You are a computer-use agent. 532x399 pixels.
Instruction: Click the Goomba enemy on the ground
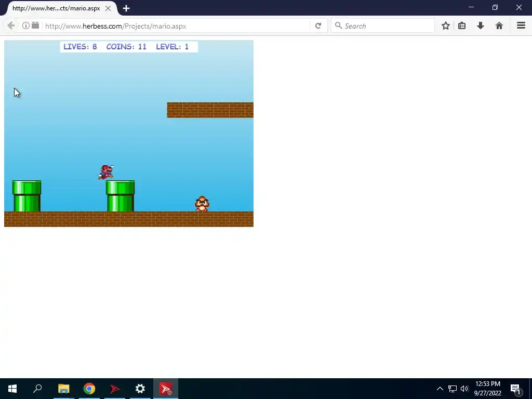pos(202,204)
